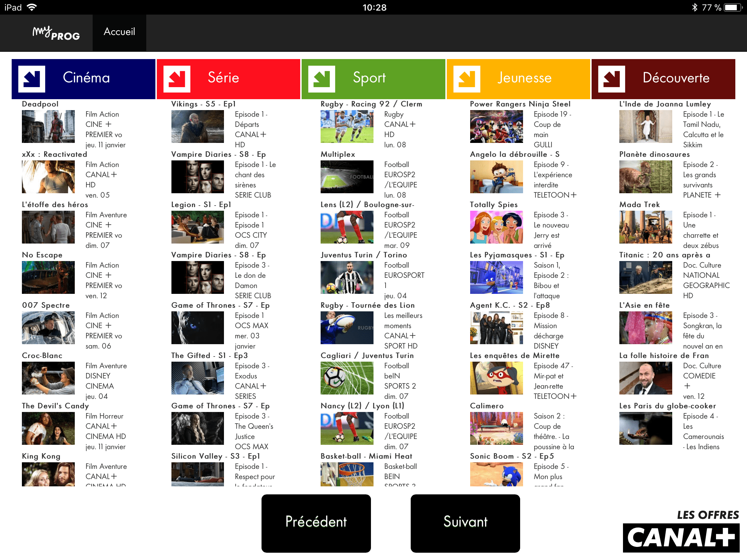Tap the Wi-Fi status icon
This screenshot has height=560, width=747.
point(32,7)
